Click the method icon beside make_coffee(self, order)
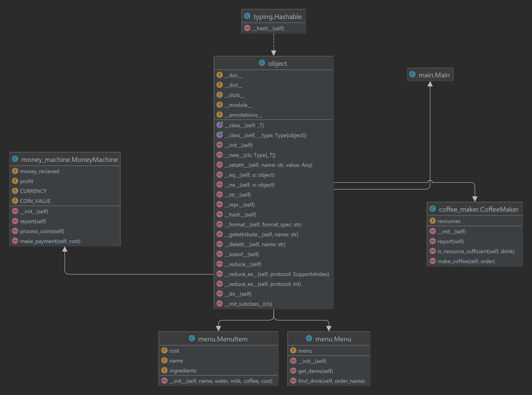This screenshot has height=395, width=532. click(432, 261)
